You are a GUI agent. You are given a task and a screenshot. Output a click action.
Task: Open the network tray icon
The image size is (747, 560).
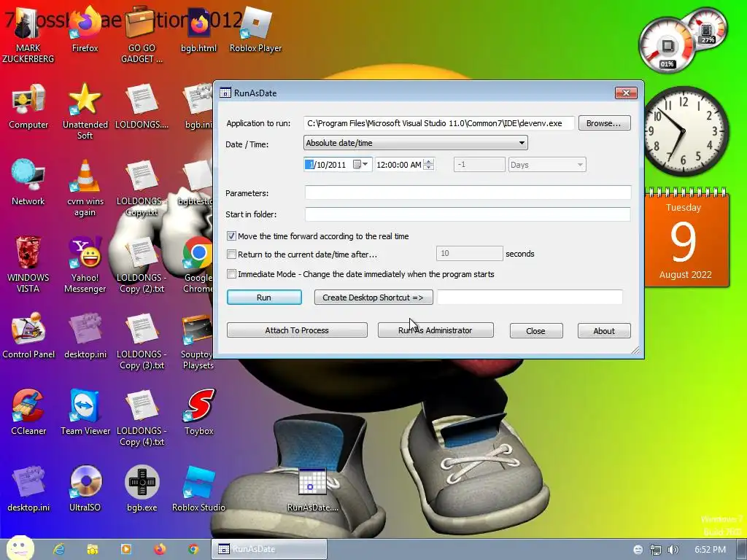pyautogui.click(x=656, y=550)
